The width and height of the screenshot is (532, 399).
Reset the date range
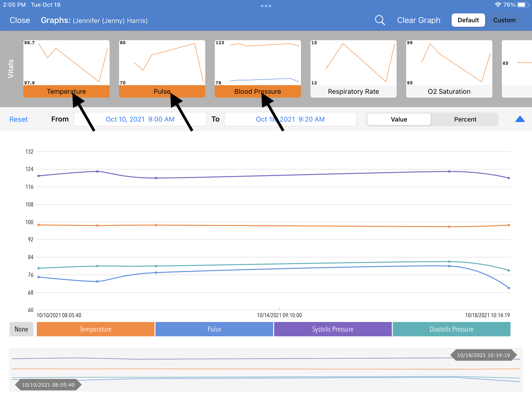(x=18, y=119)
